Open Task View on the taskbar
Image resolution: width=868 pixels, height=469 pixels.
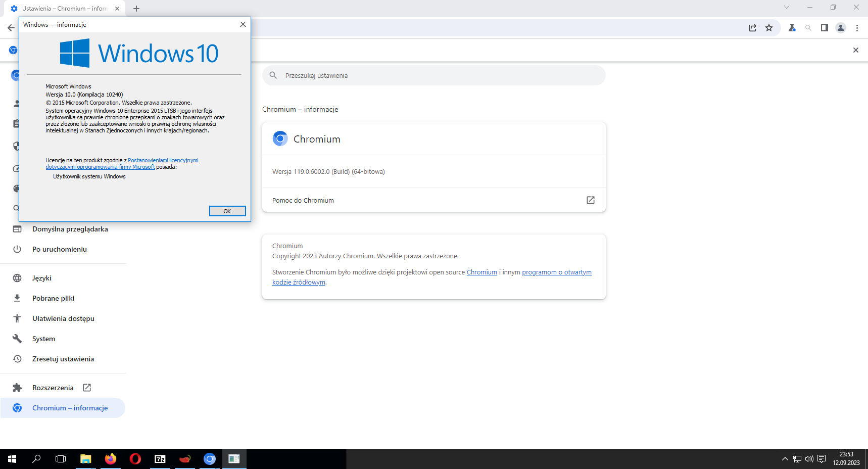61,459
